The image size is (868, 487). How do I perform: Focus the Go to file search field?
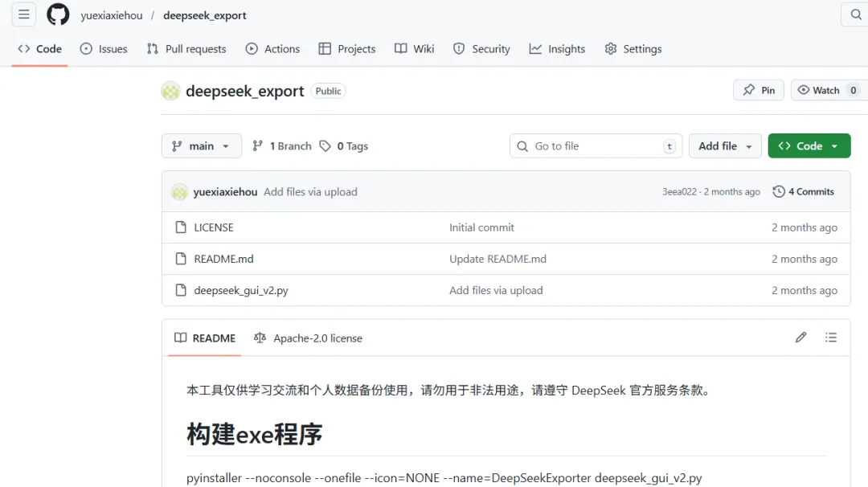point(596,146)
